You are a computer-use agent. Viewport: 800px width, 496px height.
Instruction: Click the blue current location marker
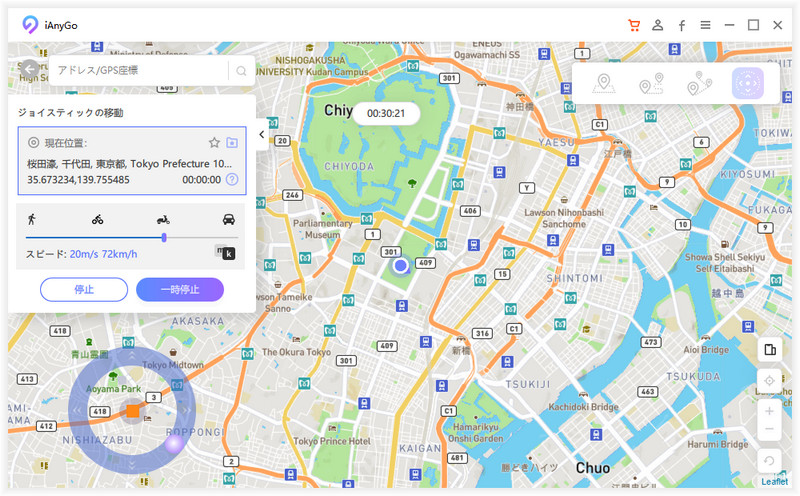point(401,265)
